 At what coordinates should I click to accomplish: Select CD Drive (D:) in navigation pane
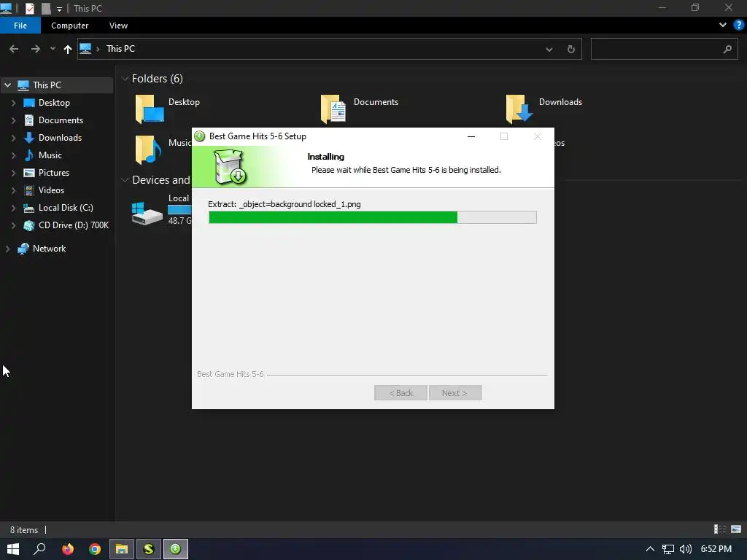click(x=74, y=225)
